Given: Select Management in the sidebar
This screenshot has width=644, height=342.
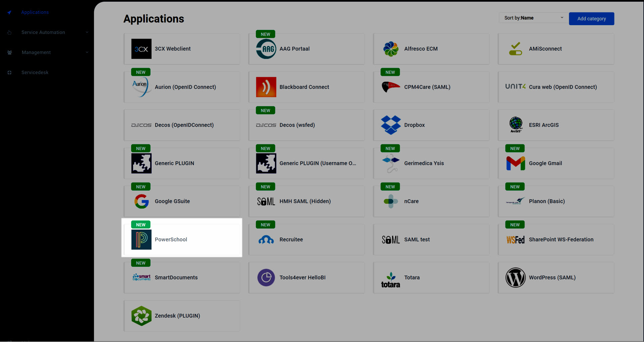Looking at the screenshot, I should (x=36, y=52).
